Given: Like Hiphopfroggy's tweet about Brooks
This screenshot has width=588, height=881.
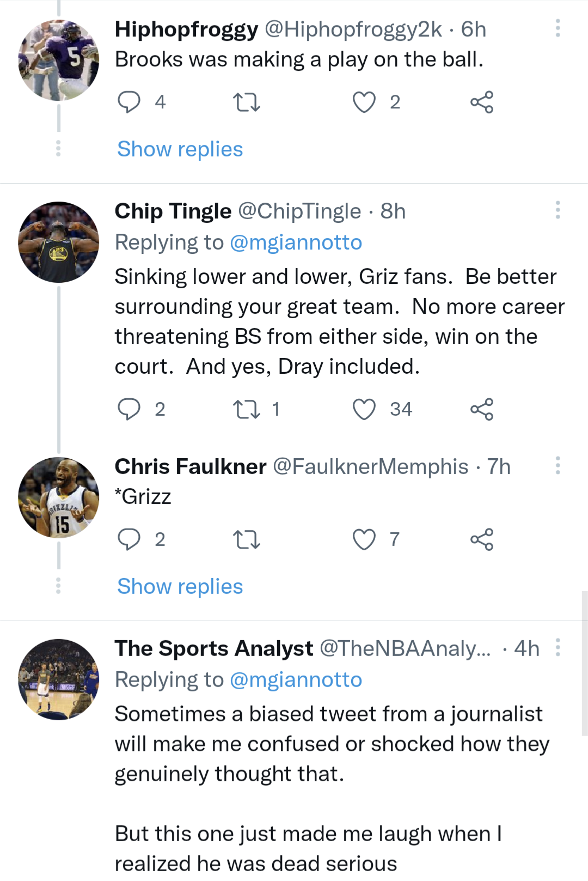Looking at the screenshot, I should (365, 100).
